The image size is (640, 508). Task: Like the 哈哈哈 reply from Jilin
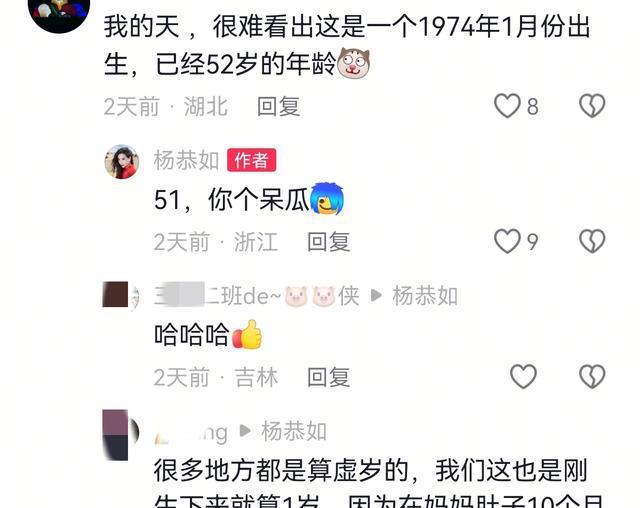click(x=523, y=376)
